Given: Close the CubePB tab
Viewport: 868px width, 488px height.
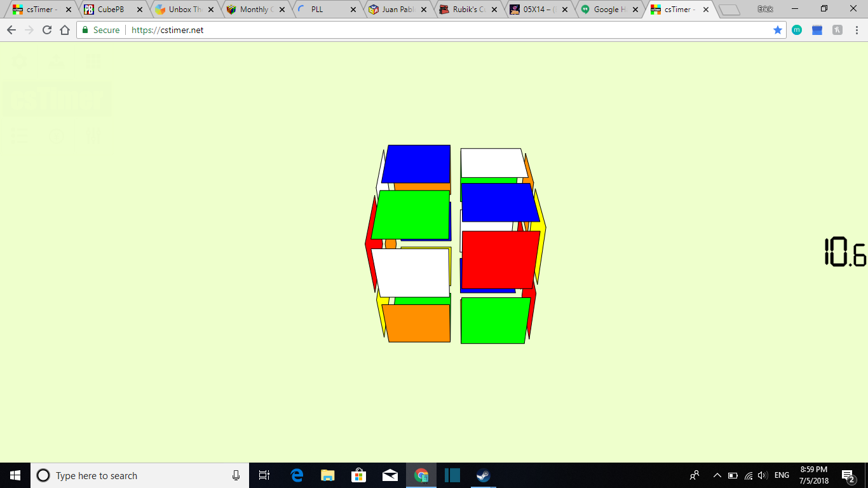Looking at the screenshot, I should pos(140,10).
